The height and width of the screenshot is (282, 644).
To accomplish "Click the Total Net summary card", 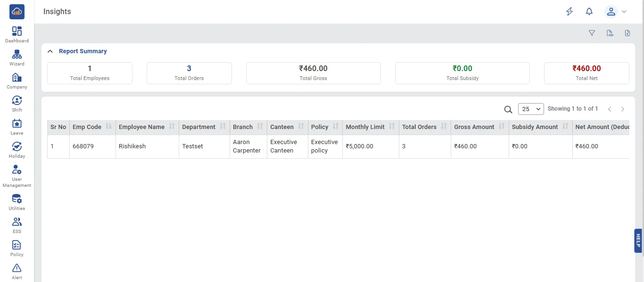I will click(586, 73).
